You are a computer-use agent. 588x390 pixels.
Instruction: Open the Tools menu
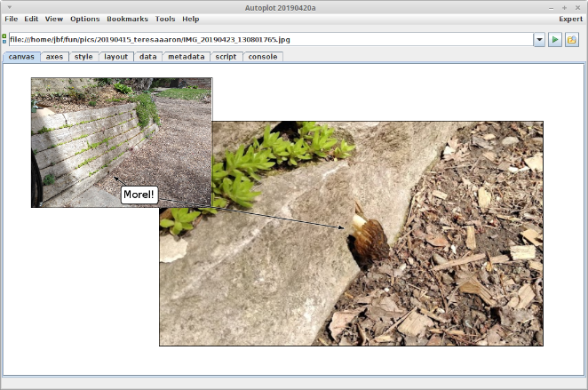click(x=165, y=19)
